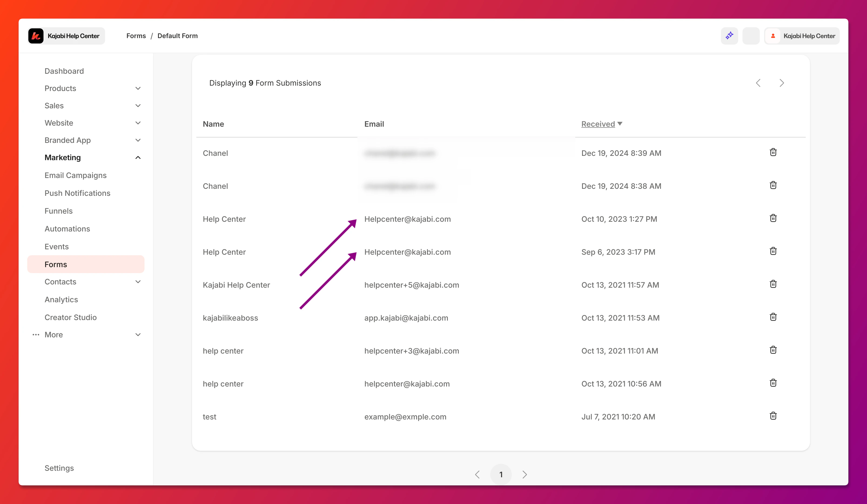Go to previous submissions using top-right left arrow
This screenshot has height=504, width=867.
click(x=758, y=83)
